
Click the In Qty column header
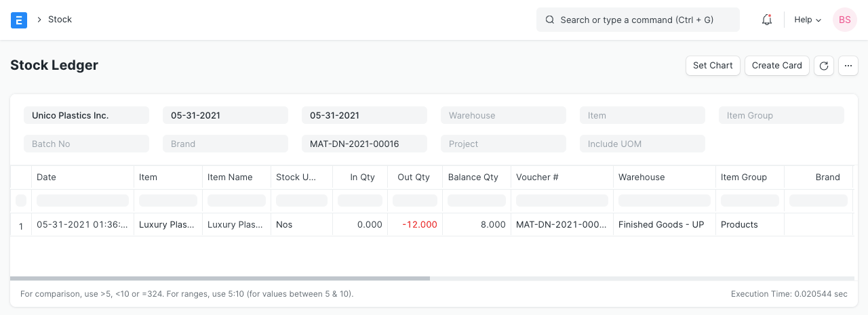coord(359,177)
